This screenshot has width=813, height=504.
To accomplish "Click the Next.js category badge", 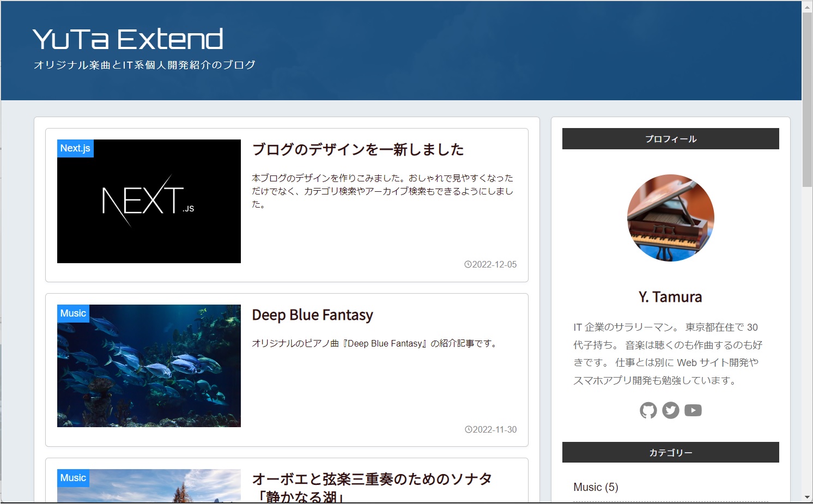I will (75, 148).
